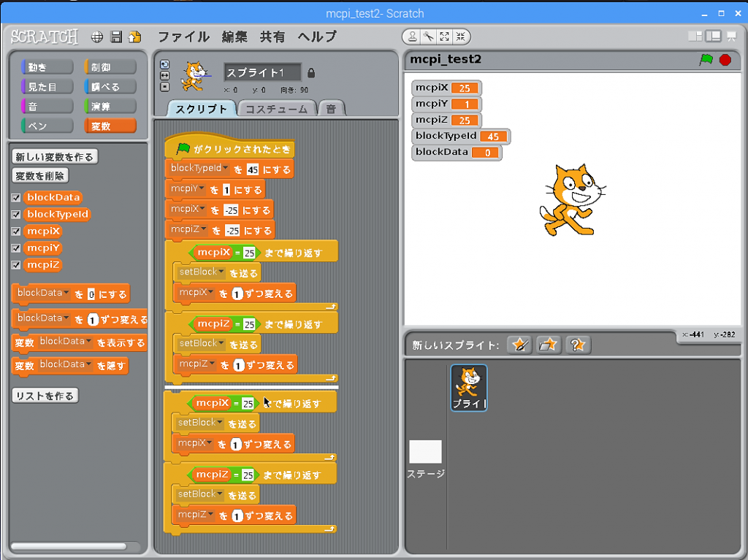The height and width of the screenshot is (560, 748).
Task: Click 新しい変数を作る button
Action: tap(54, 157)
